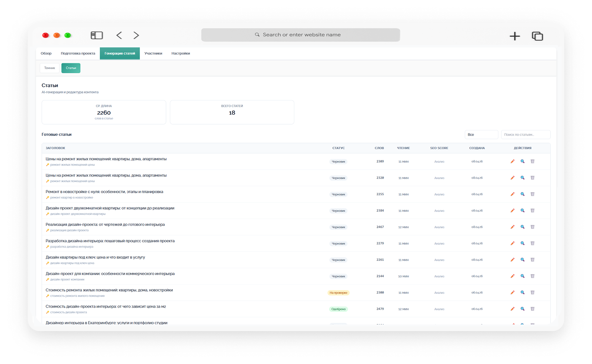Preview 'Реализация дизайн-проекта' article
This screenshot has width=592, height=364.
click(522, 227)
